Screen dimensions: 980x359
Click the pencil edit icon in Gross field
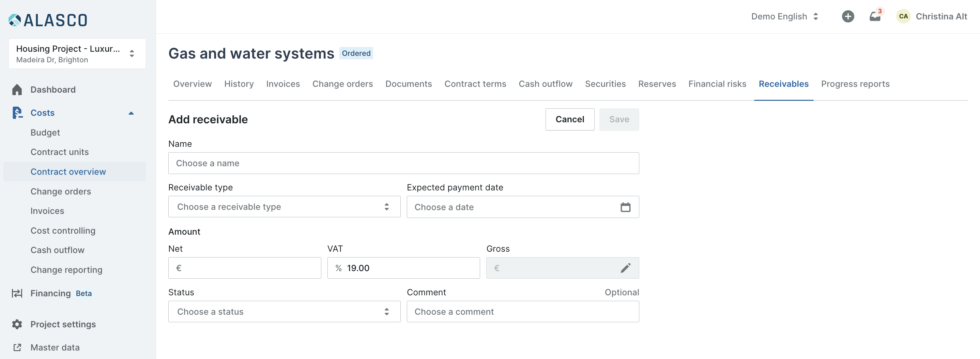[x=625, y=268]
